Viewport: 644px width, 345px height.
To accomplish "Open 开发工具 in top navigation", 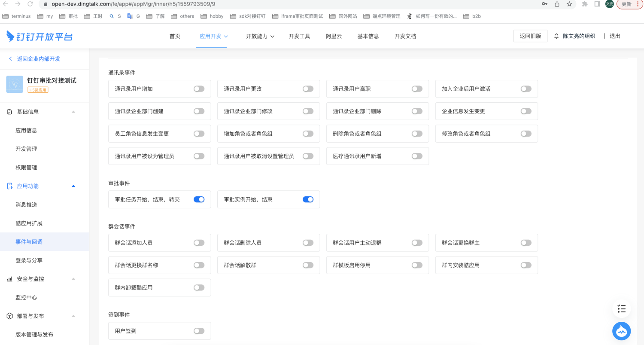I will [x=299, y=36].
